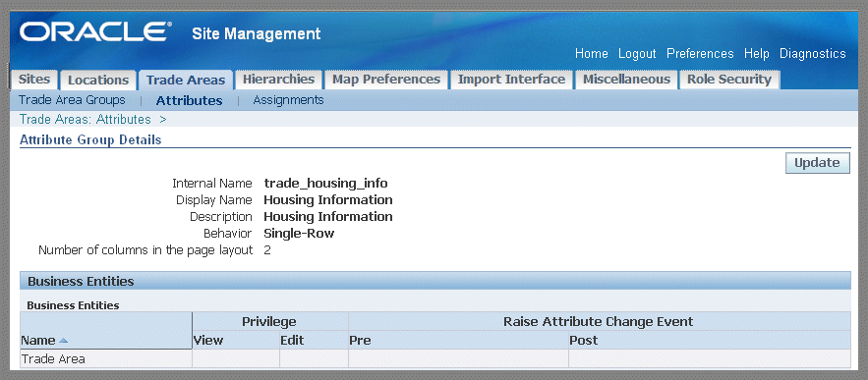The image size is (868, 380).
Task: Click the Single-Row behavior value
Action: (299, 234)
